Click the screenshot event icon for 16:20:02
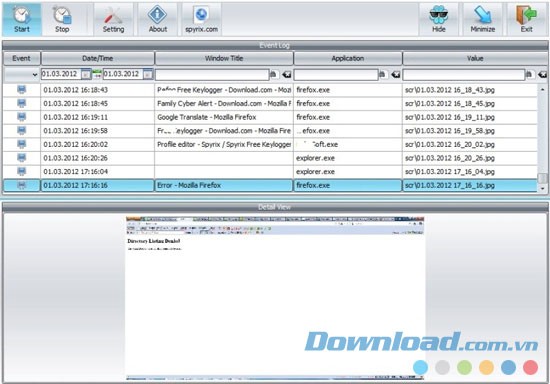The width and height of the screenshot is (550, 384). pyautogui.click(x=22, y=144)
